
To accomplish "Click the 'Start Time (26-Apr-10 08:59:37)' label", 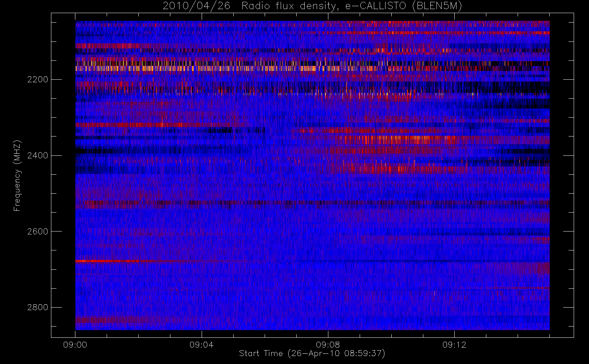I will coord(312,353).
